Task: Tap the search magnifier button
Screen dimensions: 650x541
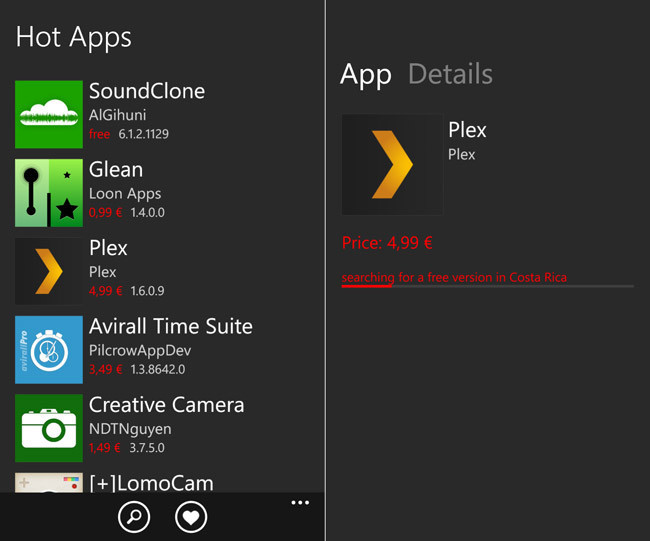Action: [134, 517]
